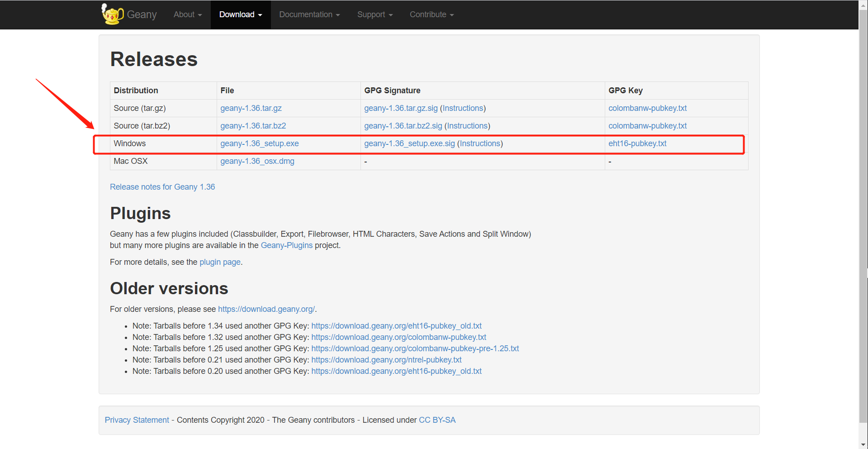The image size is (868, 449).
Task: Select the Windows distribution cell
Action: pyautogui.click(x=163, y=143)
